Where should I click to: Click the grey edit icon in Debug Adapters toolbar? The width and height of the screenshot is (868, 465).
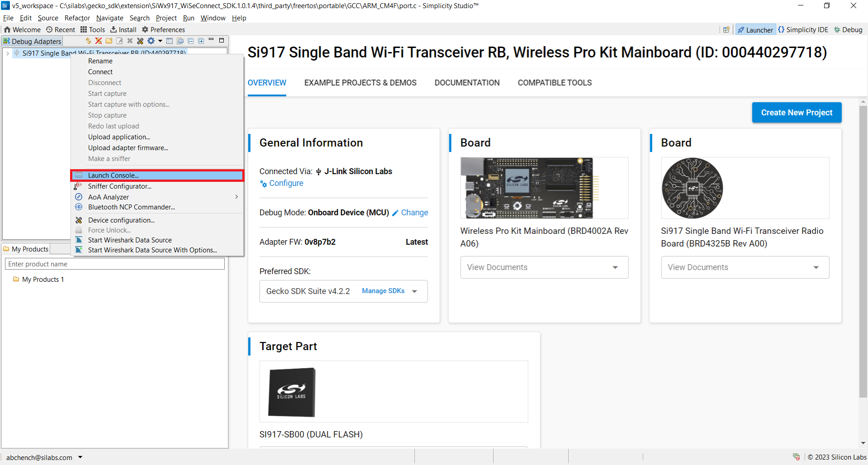click(119, 41)
